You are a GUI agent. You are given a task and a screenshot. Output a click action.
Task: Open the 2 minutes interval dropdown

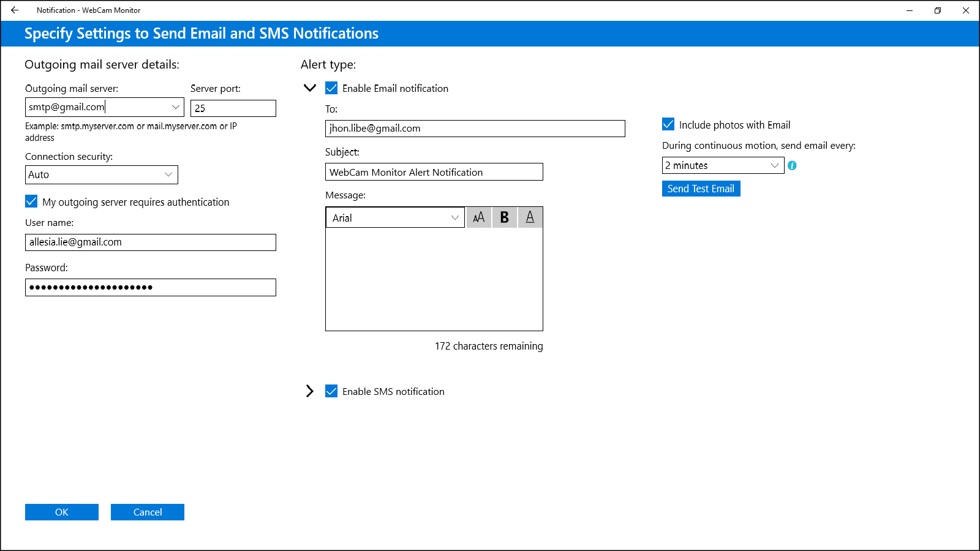(x=774, y=165)
